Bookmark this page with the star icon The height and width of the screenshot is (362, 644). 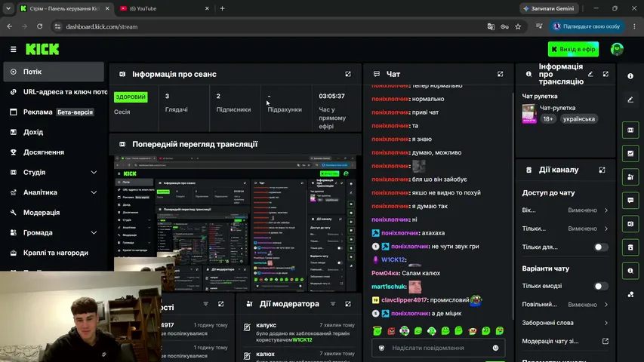click(x=518, y=26)
